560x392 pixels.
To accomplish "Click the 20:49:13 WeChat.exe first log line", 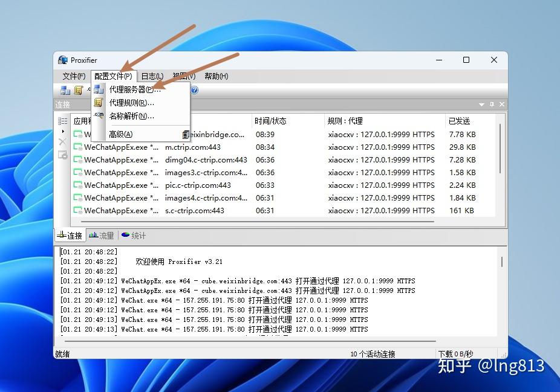I will 214,320.
